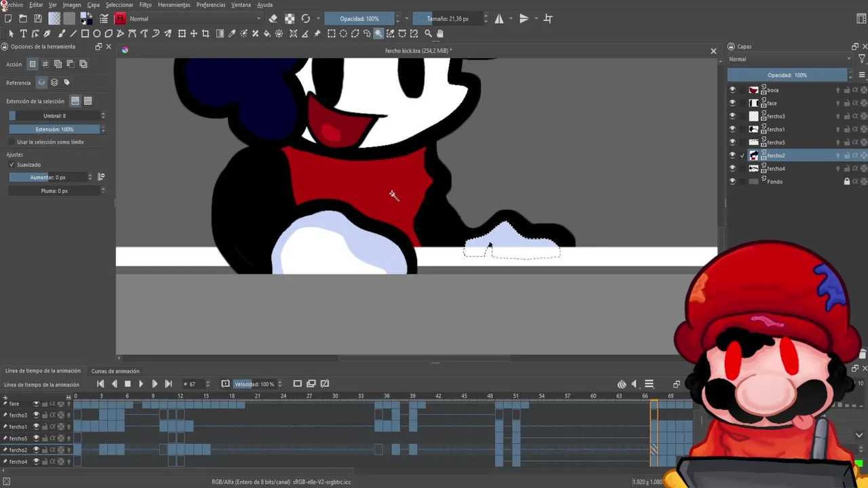This screenshot has width=868, height=488.
Task: Jump to first frame
Action: click(100, 384)
